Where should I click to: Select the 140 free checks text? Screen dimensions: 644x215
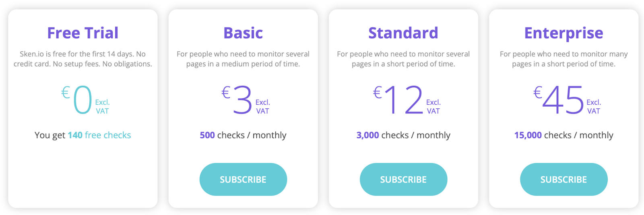(x=99, y=135)
